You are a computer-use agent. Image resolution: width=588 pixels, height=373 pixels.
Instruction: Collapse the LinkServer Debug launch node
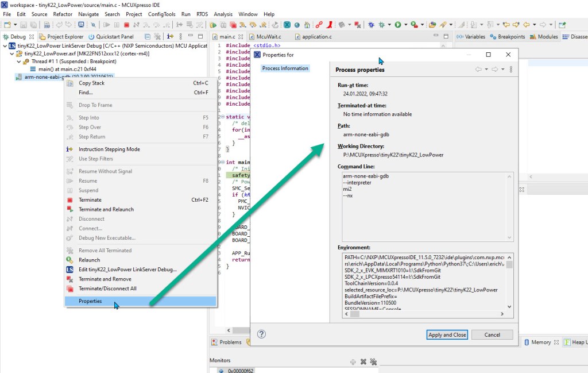pyautogui.click(x=5, y=45)
